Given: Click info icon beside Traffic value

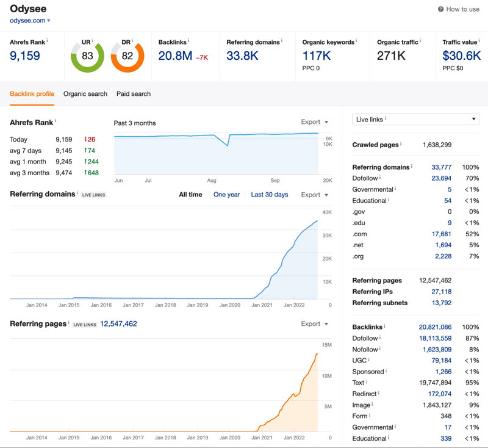Looking at the screenshot, I should pos(479,40).
